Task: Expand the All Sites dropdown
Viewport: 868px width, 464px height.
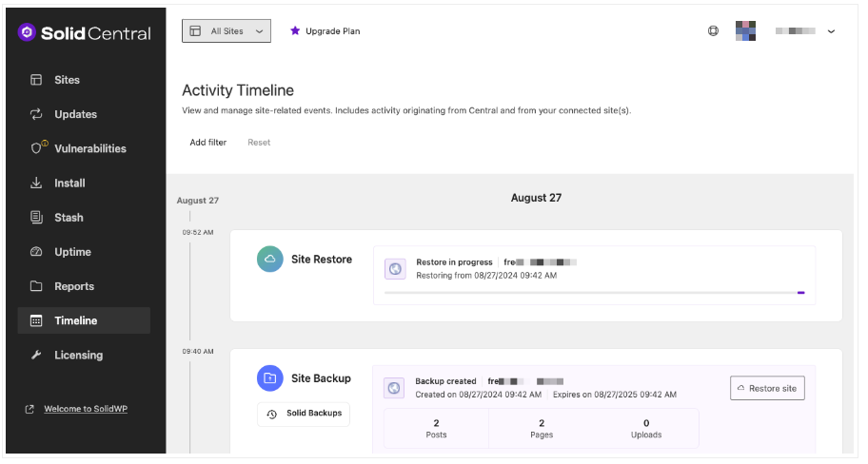Action: click(x=227, y=31)
